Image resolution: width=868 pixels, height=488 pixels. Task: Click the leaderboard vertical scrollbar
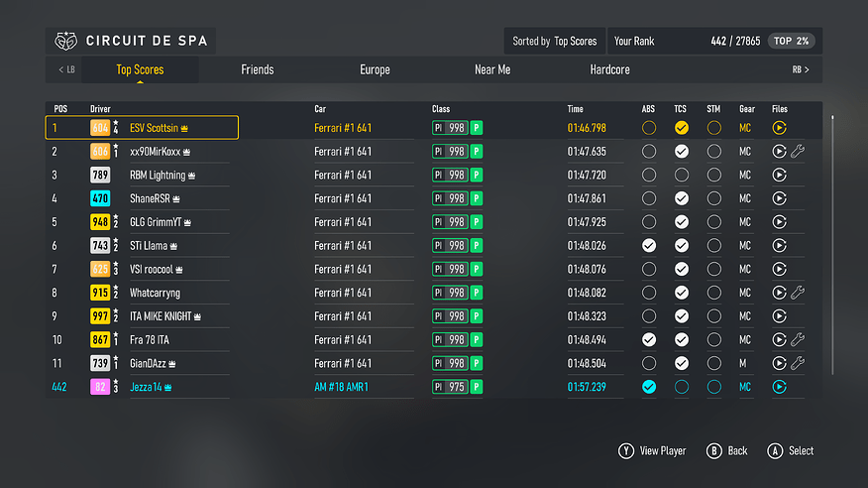coord(832,245)
